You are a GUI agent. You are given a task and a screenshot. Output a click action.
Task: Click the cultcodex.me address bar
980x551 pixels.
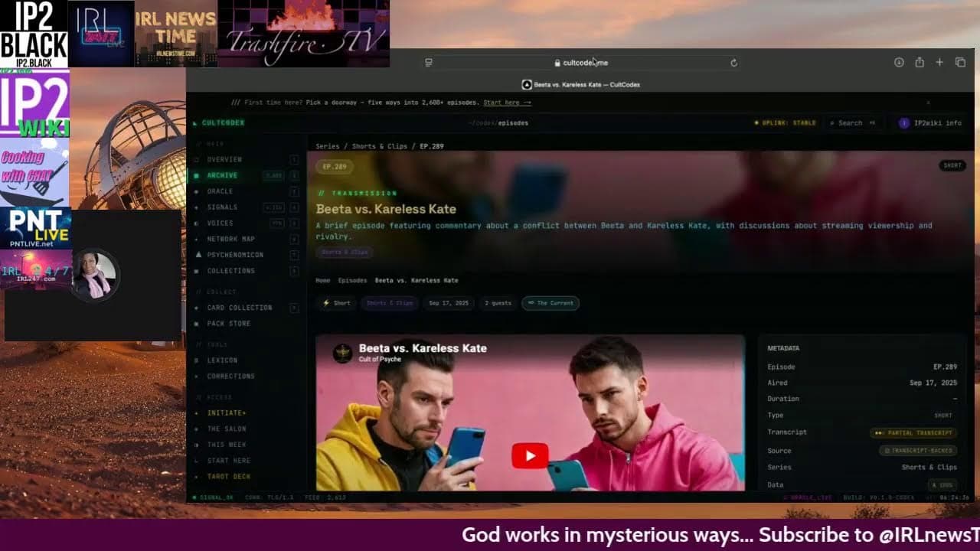pyautogui.click(x=581, y=63)
